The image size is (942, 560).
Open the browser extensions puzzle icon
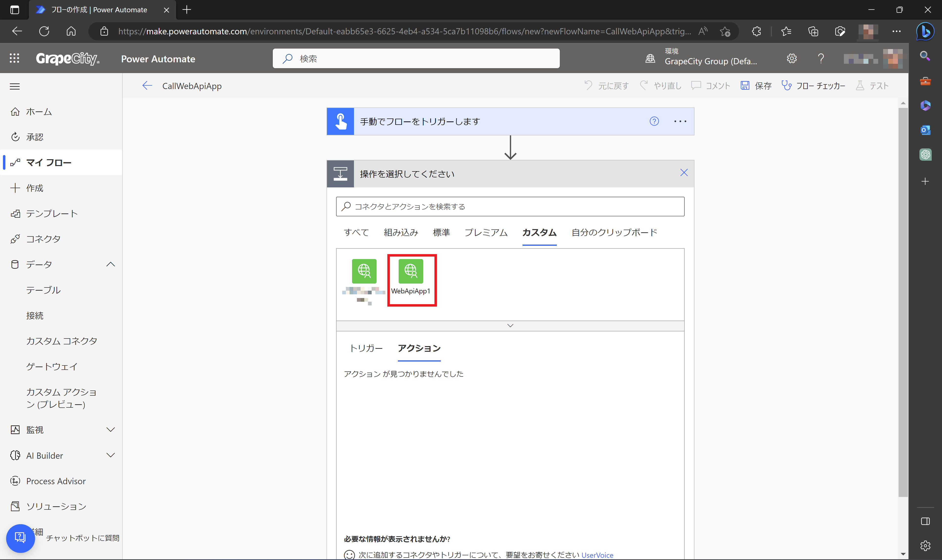coord(756,31)
